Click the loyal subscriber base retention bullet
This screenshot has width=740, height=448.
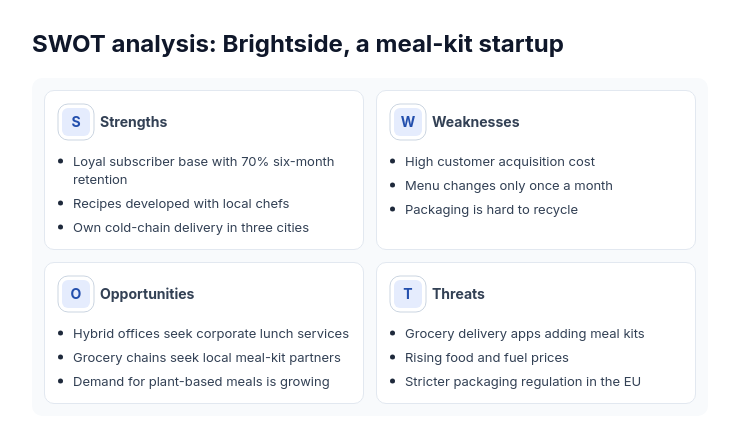(203, 170)
